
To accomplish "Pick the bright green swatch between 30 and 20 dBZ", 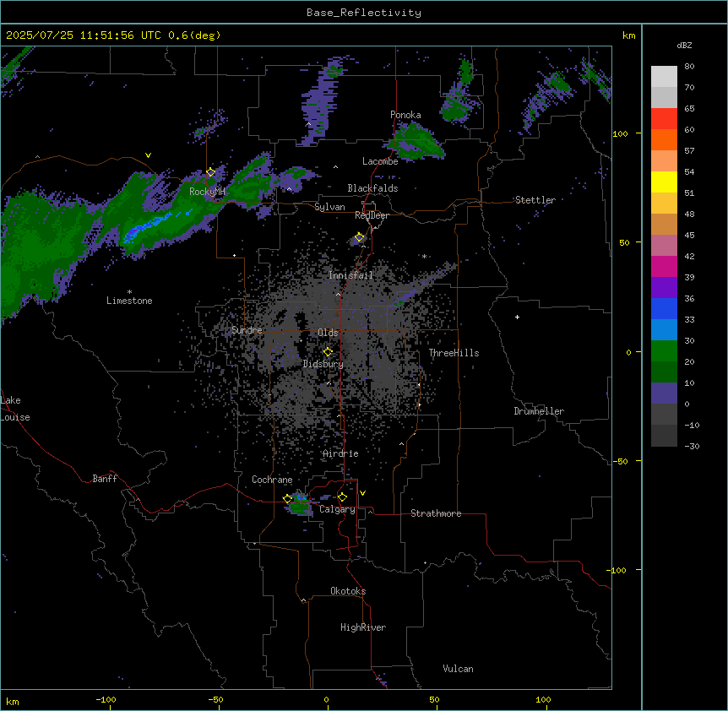I will coord(664,351).
